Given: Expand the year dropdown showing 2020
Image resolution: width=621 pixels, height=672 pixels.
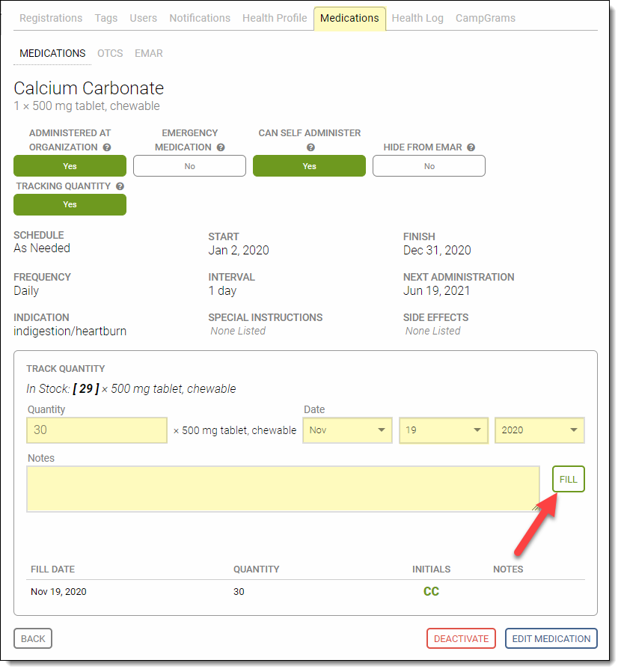Looking at the screenshot, I should (x=539, y=430).
